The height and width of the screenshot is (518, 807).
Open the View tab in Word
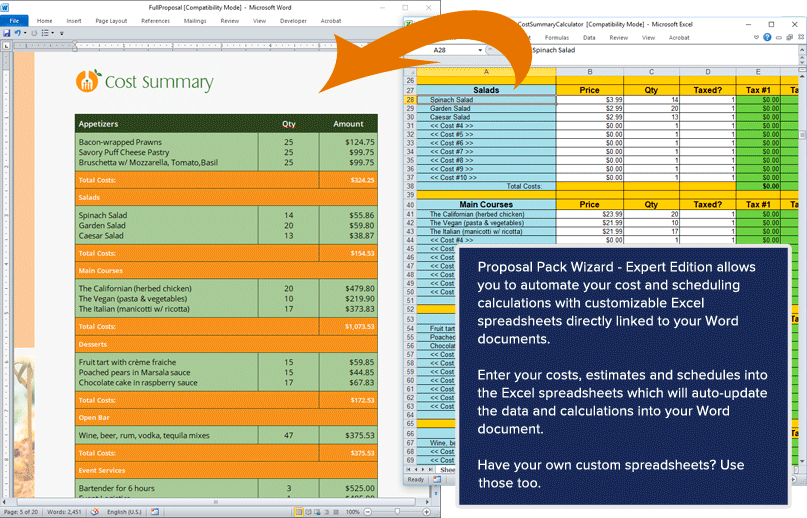[x=259, y=21]
